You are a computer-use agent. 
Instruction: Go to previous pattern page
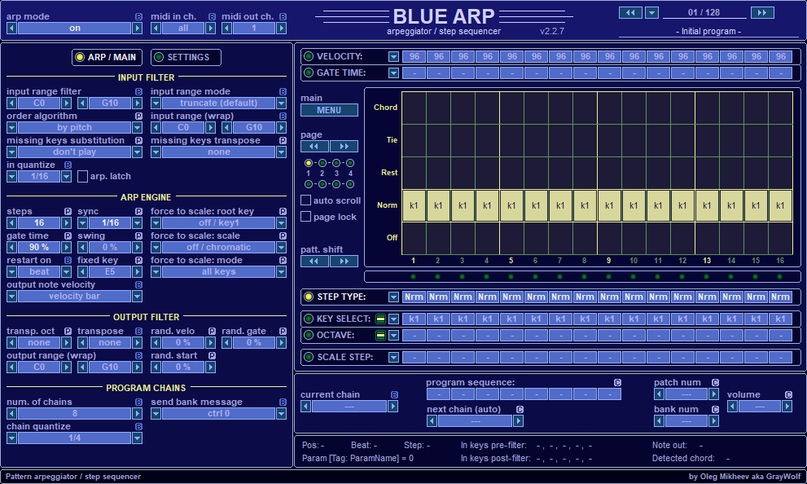(314, 146)
